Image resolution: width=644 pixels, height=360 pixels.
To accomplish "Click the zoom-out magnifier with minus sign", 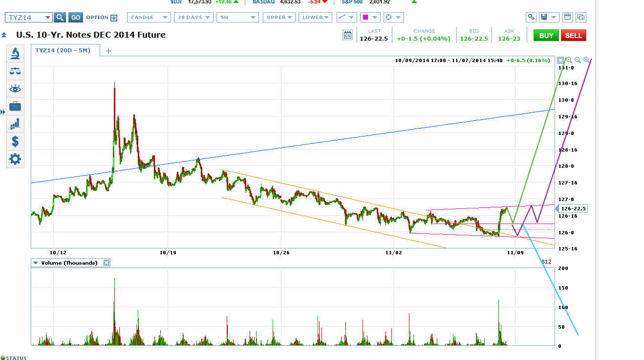I will coord(578,60).
